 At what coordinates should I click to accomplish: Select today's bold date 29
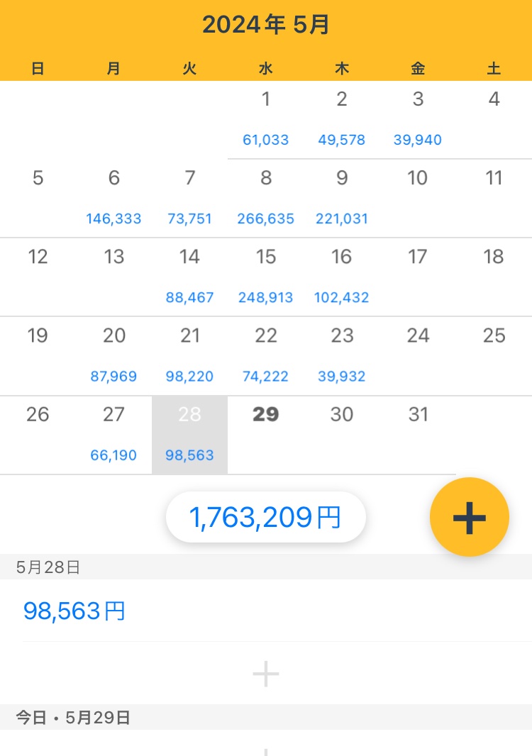[x=266, y=435]
